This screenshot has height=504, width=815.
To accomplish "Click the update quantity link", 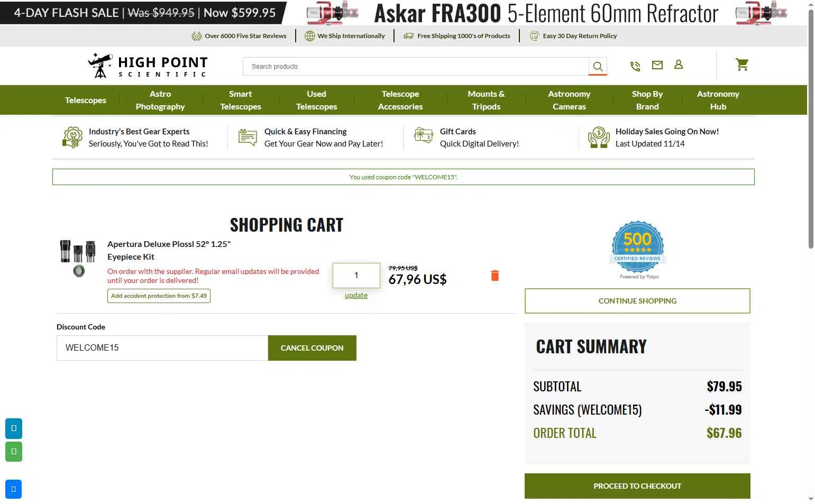I will 356,295.
